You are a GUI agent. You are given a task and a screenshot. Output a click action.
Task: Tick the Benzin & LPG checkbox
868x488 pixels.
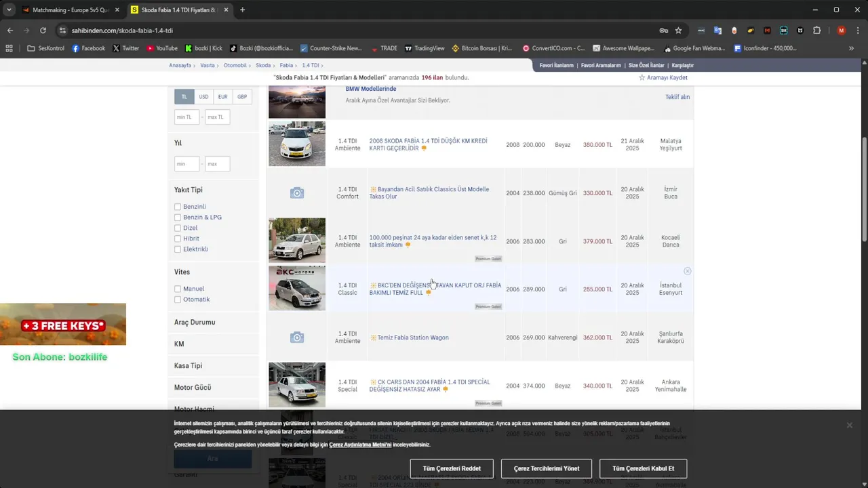pos(178,218)
